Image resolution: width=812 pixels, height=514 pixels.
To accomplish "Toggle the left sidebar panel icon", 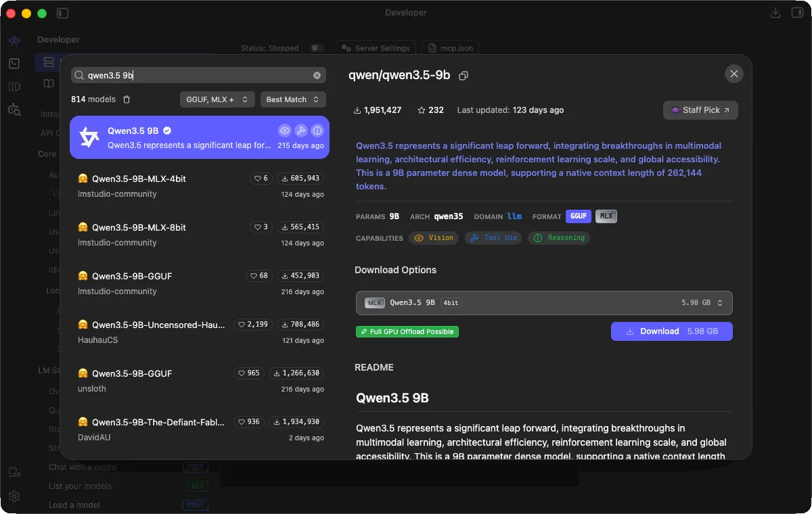I will click(x=63, y=13).
